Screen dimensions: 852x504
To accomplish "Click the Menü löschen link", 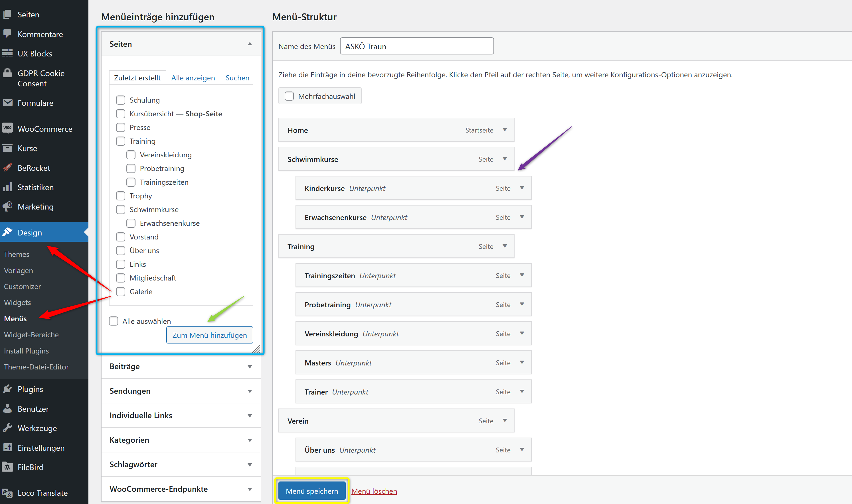I will point(374,491).
